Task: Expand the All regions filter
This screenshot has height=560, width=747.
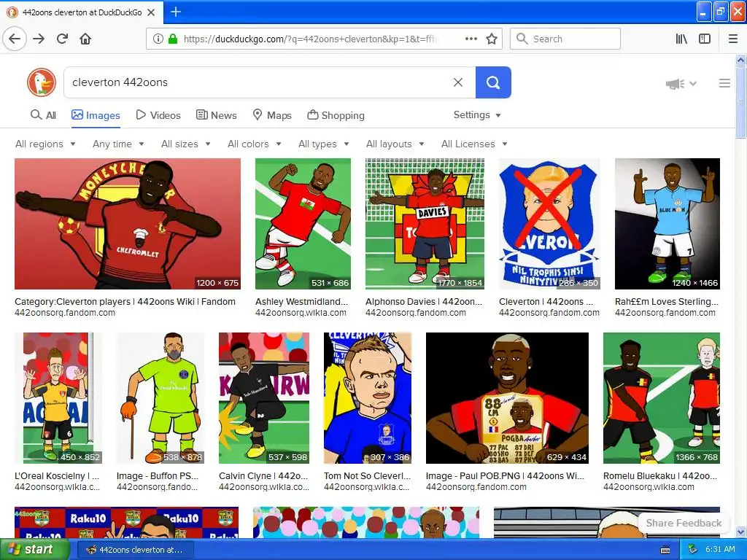Action: click(x=45, y=144)
